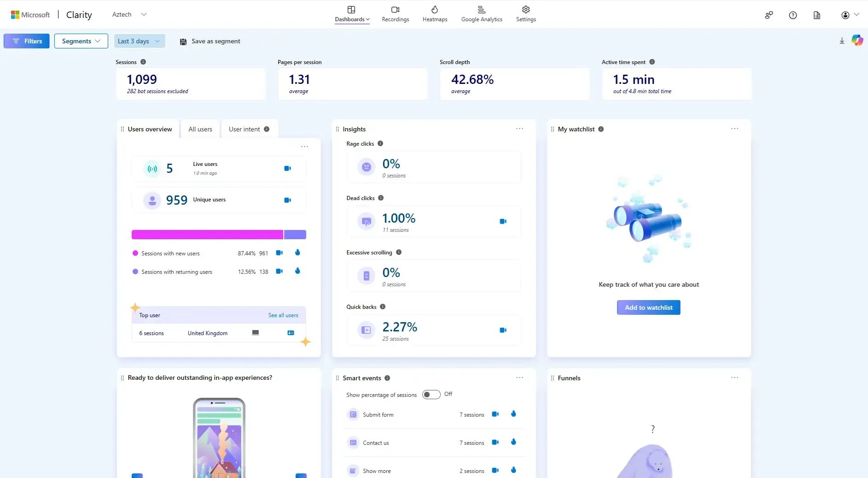The width and height of the screenshot is (868, 478).
Task: Expand the Segments dropdown
Action: 81,41
